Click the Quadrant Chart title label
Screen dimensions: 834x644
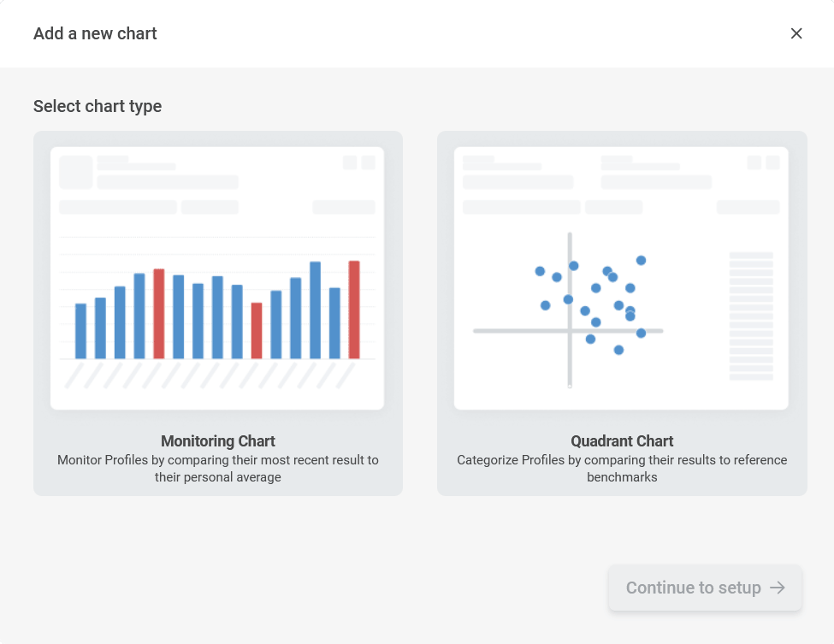622,441
